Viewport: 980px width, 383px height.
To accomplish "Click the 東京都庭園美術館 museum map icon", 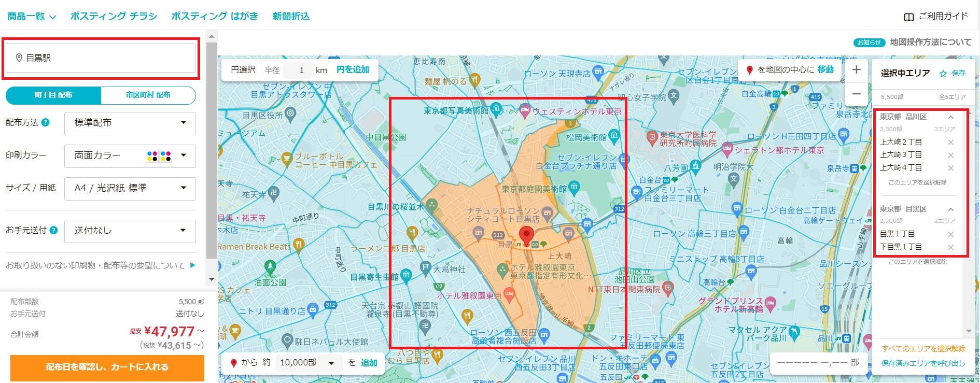I will tap(574, 187).
